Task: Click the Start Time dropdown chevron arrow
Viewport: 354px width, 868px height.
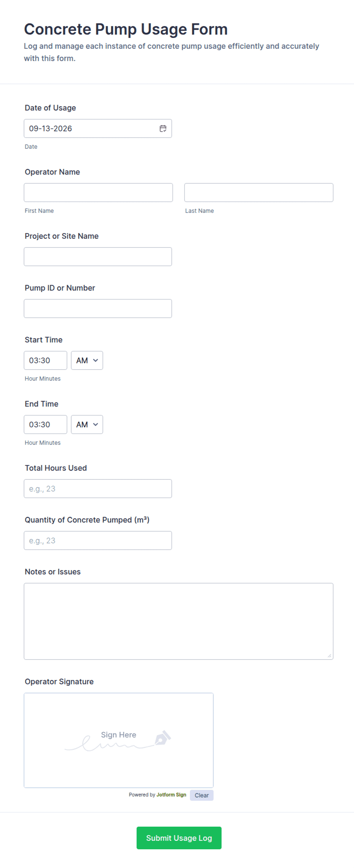Action: tap(96, 360)
